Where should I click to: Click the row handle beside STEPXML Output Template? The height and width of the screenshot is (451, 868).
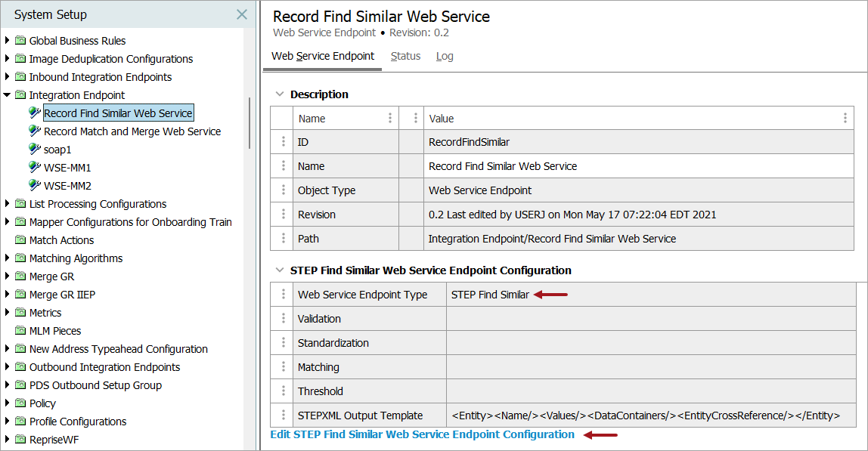pyautogui.click(x=283, y=415)
